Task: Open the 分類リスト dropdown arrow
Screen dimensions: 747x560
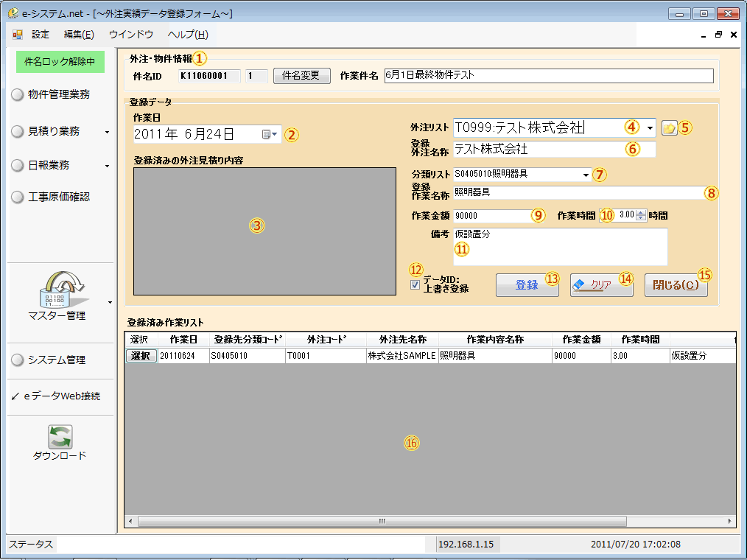Action: (x=586, y=175)
